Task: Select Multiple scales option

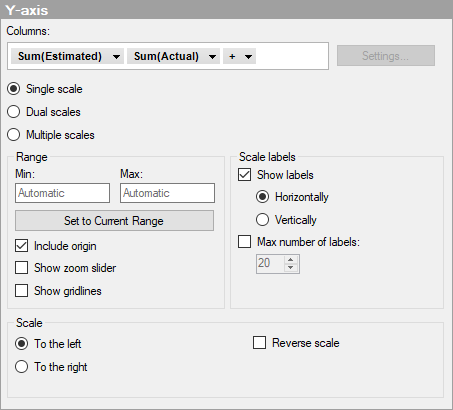Action: pos(14,135)
